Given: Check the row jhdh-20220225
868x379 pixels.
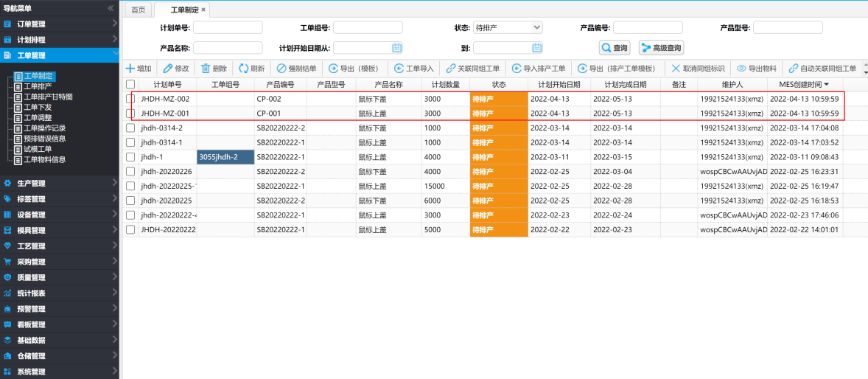Looking at the screenshot, I should pos(130,200).
